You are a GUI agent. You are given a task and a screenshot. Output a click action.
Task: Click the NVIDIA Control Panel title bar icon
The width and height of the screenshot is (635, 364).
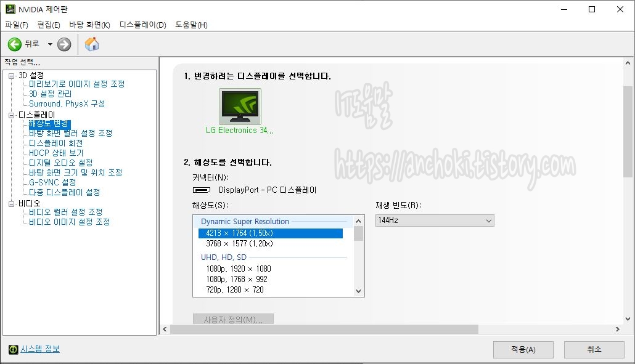(x=10, y=9)
